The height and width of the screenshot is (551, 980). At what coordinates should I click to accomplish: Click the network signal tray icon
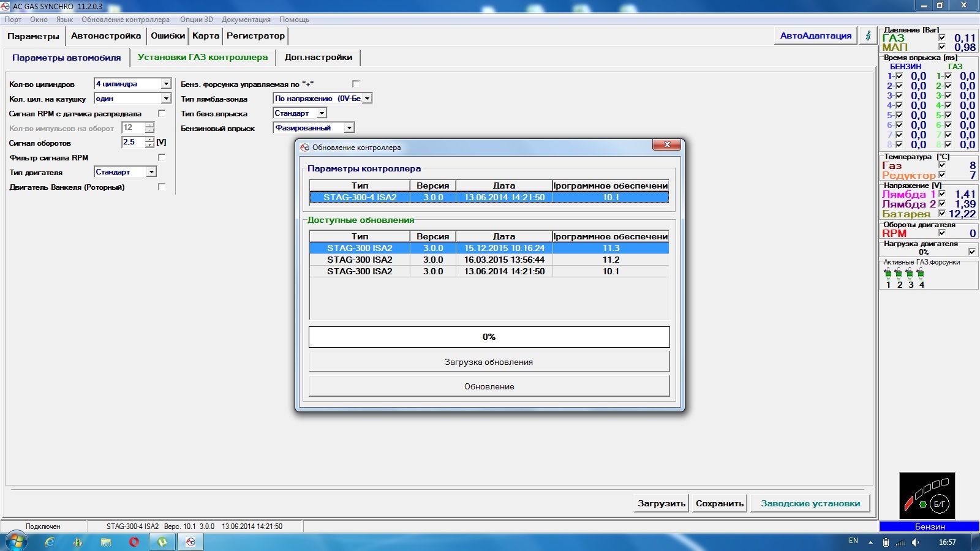click(x=900, y=542)
